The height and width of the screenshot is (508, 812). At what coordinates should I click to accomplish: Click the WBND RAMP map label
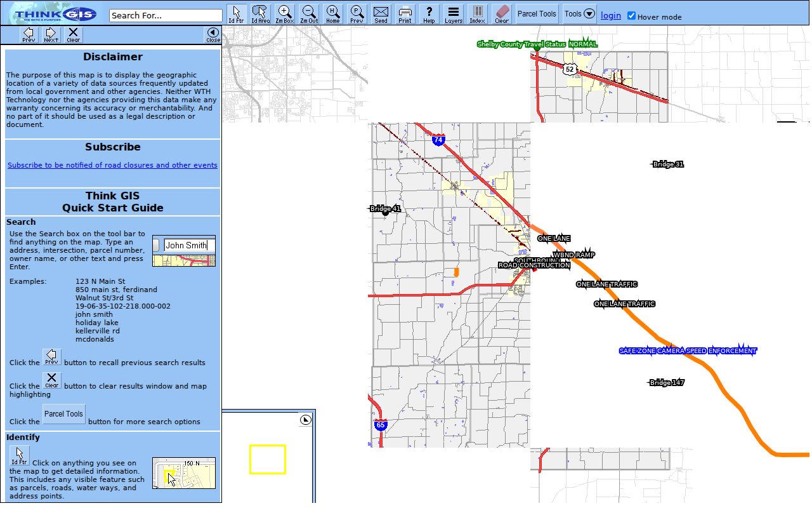point(574,255)
